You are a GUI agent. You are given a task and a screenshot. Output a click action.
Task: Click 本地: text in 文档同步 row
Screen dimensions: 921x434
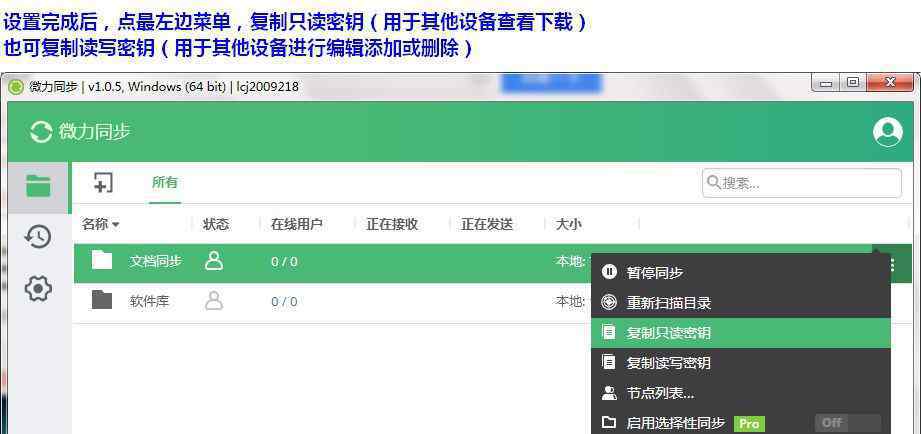571,261
